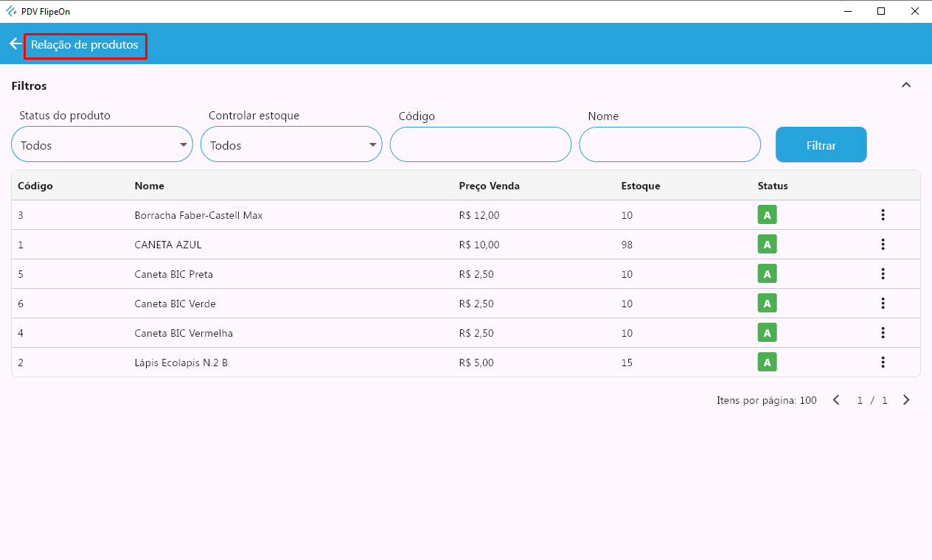The width and height of the screenshot is (932, 560).
Task: Open the Status do produto dropdown
Action: [x=102, y=145]
